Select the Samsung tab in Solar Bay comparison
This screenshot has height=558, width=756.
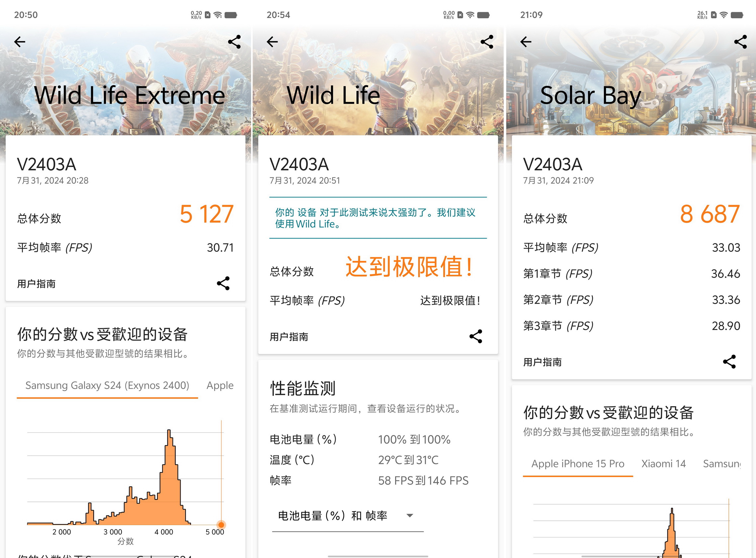coord(722,464)
